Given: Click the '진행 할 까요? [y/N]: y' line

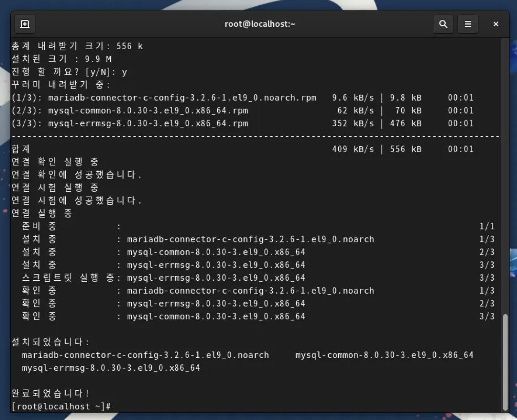Looking at the screenshot, I should tap(69, 72).
